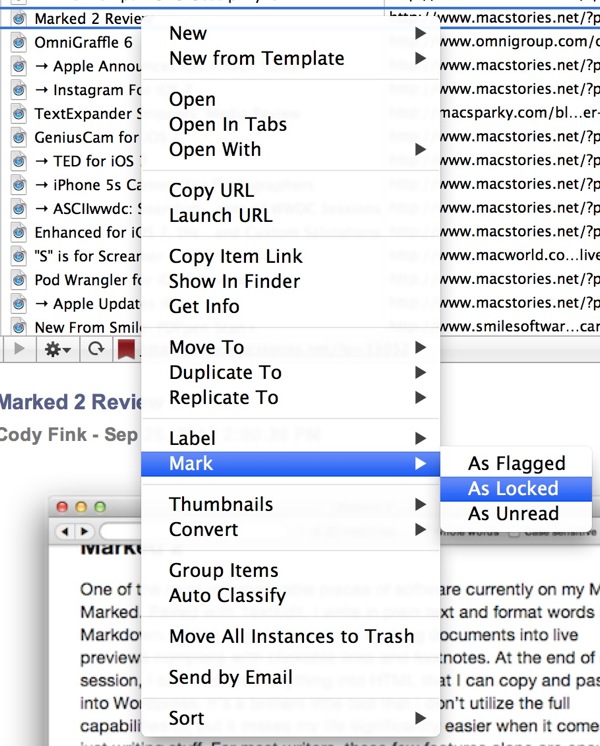
Task: Mark item As Flagged
Action: (516, 464)
